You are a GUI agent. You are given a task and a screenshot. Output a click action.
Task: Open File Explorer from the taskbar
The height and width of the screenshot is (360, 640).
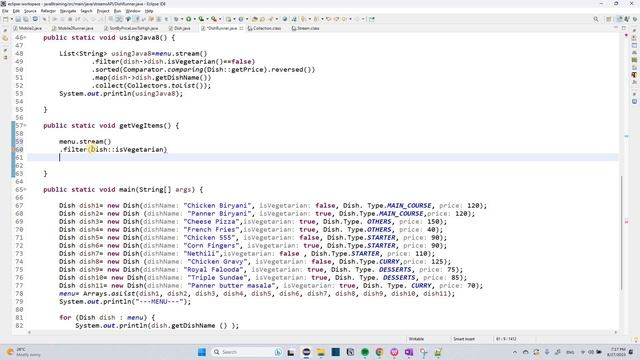click(321, 352)
